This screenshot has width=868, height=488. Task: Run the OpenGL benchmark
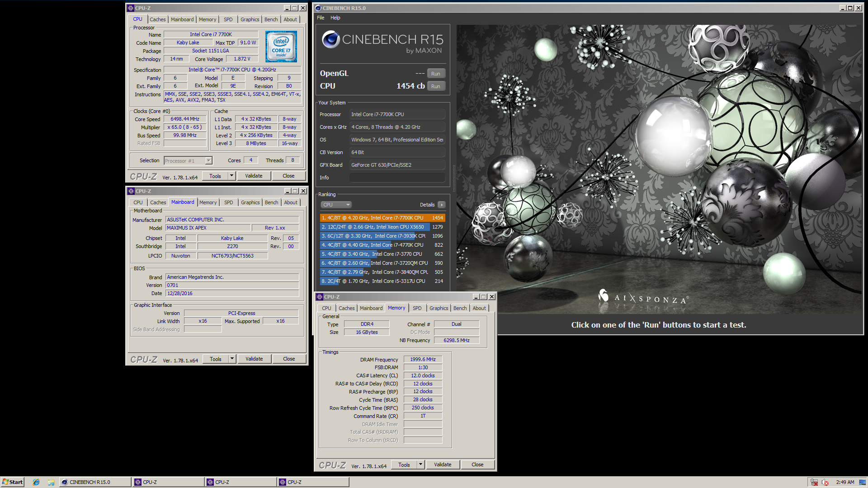[435, 74]
